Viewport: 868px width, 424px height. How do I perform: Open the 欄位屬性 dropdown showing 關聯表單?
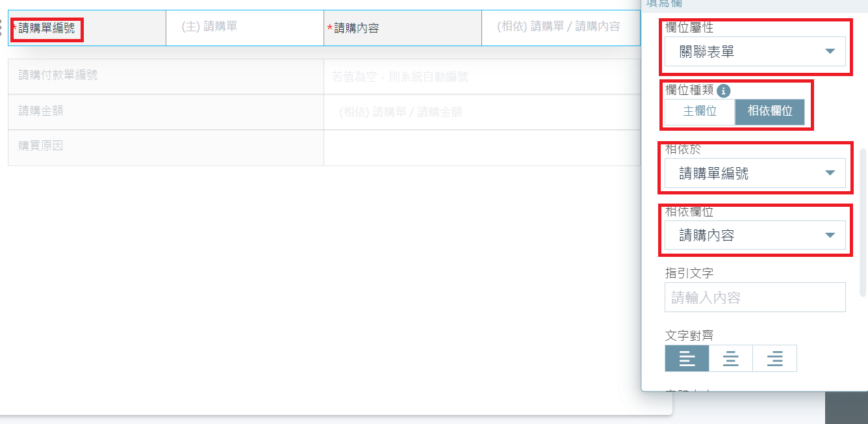click(755, 52)
